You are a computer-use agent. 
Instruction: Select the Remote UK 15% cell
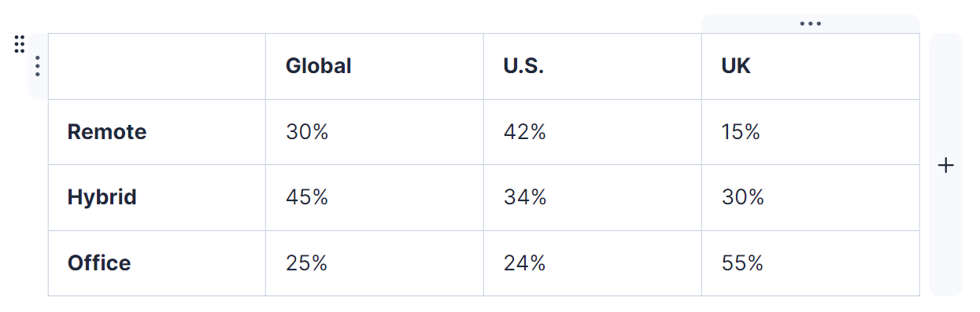tap(811, 132)
